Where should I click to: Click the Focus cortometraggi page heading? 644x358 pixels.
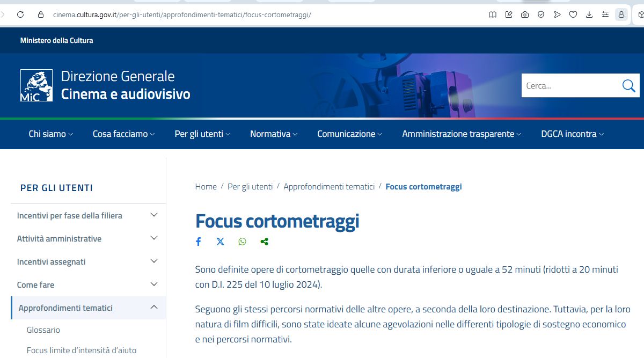(x=277, y=221)
